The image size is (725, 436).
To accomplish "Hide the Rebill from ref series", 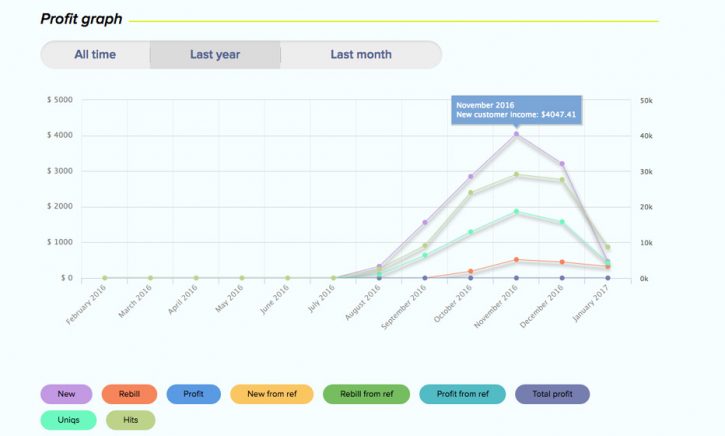I will pos(366,394).
